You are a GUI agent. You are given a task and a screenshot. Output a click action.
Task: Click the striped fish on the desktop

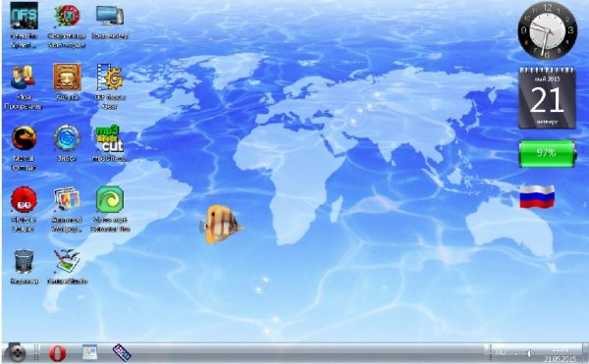(222, 224)
